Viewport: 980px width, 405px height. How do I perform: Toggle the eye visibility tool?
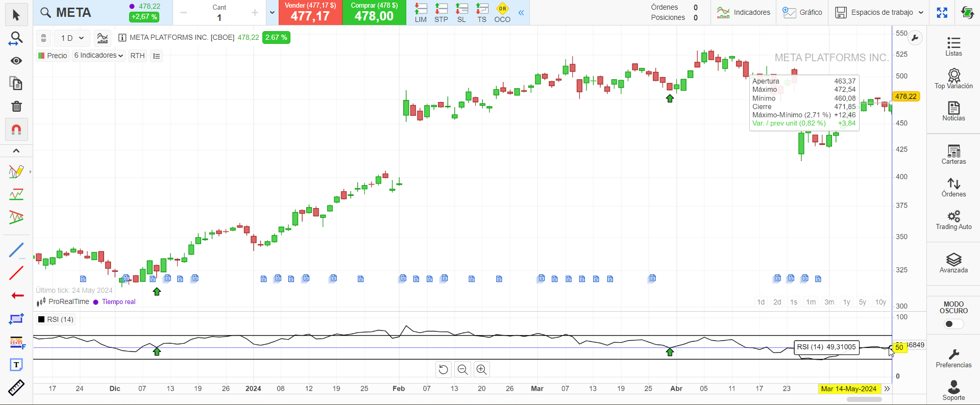16,61
